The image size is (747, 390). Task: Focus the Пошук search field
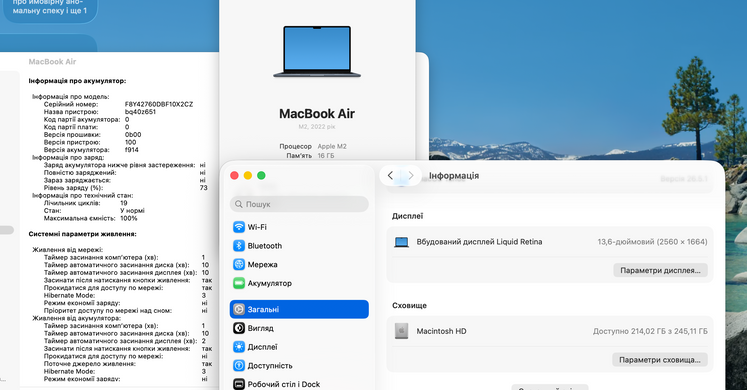pyautogui.click(x=299, y=204)
